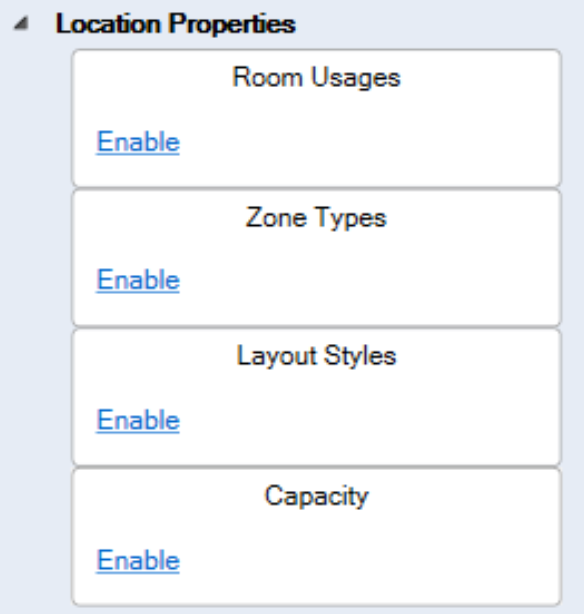
Task: Enable the Room Usages filter
Action: point(138,142)
